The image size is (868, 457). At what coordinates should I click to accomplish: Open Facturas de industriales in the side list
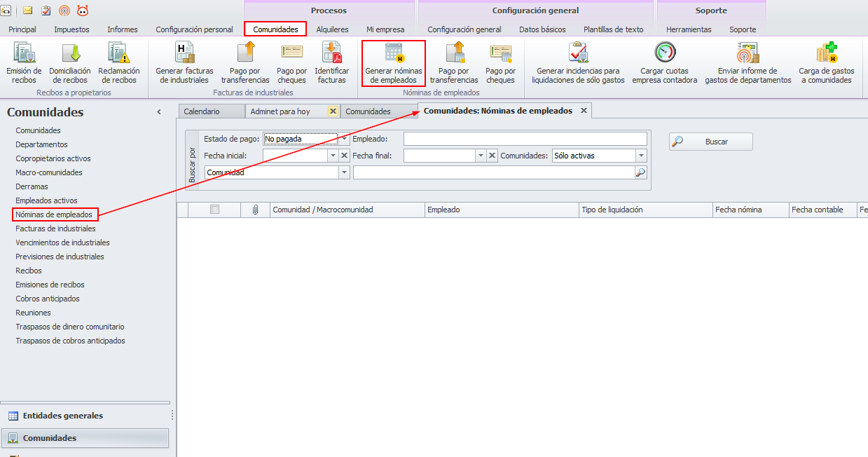tap(55, 228)
